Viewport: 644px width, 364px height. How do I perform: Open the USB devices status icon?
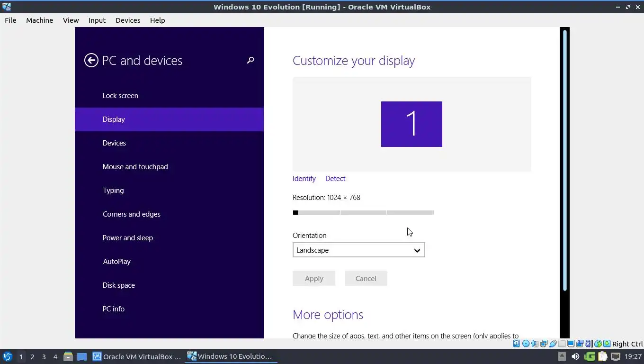pyautogui.click(x=553, y=344)
